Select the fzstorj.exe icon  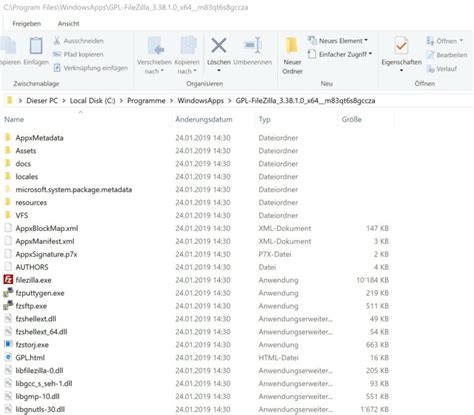8,344
